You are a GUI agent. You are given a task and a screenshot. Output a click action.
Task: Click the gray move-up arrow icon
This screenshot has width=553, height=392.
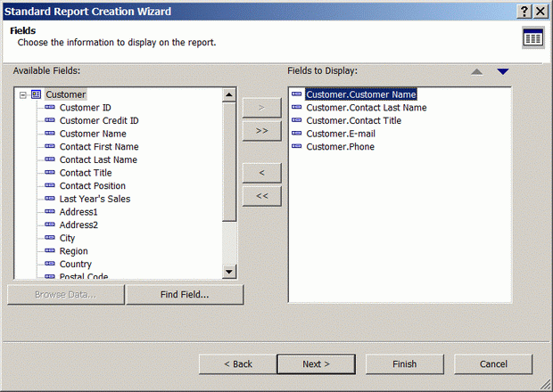(x=476, y=72)
